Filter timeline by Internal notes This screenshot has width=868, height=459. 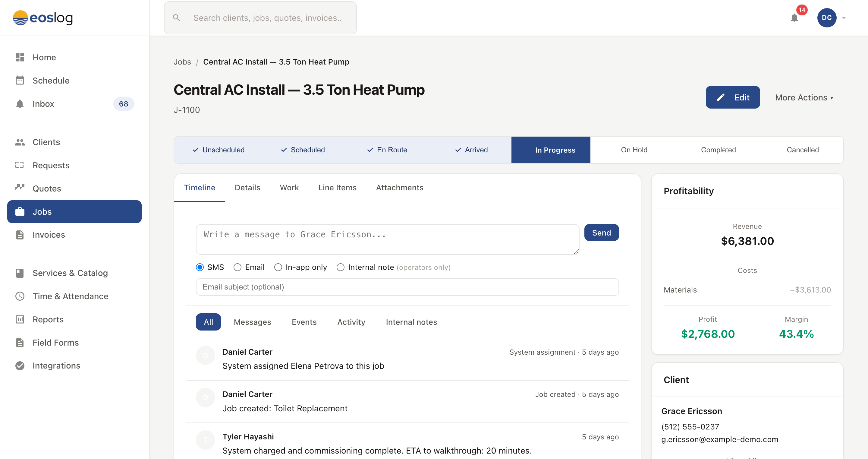coord(411,322)
